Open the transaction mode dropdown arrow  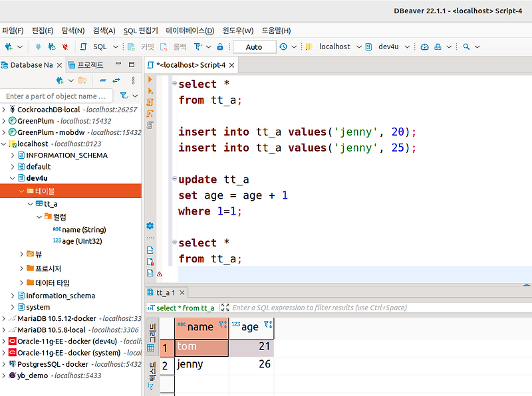[x=209, y=47]
